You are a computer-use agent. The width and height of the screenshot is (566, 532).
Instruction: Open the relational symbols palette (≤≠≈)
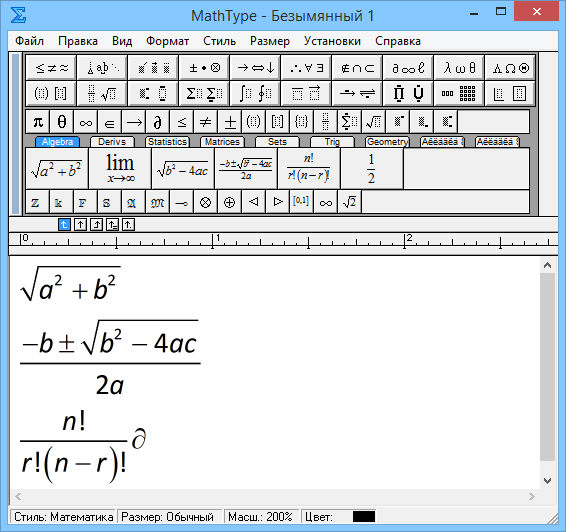51,67
